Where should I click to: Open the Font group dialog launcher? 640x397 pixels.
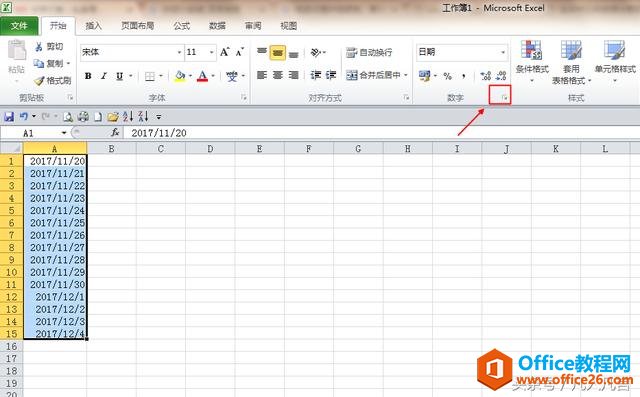point(244,98)
